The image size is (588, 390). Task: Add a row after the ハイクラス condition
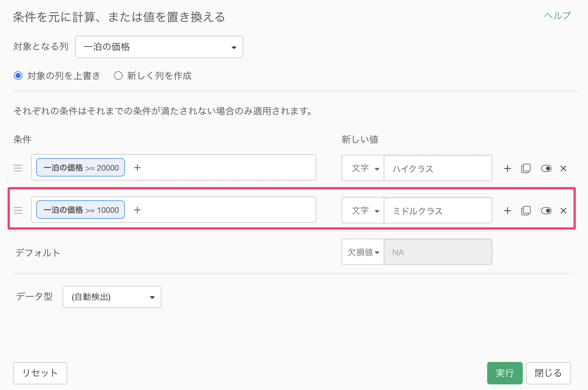pos(507,169)
